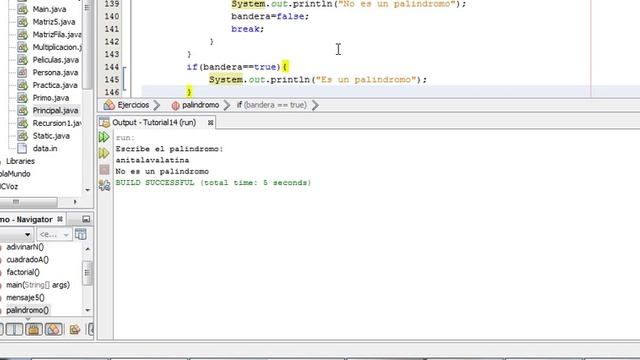Click line number 144 in editor gutter
640x360 pixels.
coord(112,67)
